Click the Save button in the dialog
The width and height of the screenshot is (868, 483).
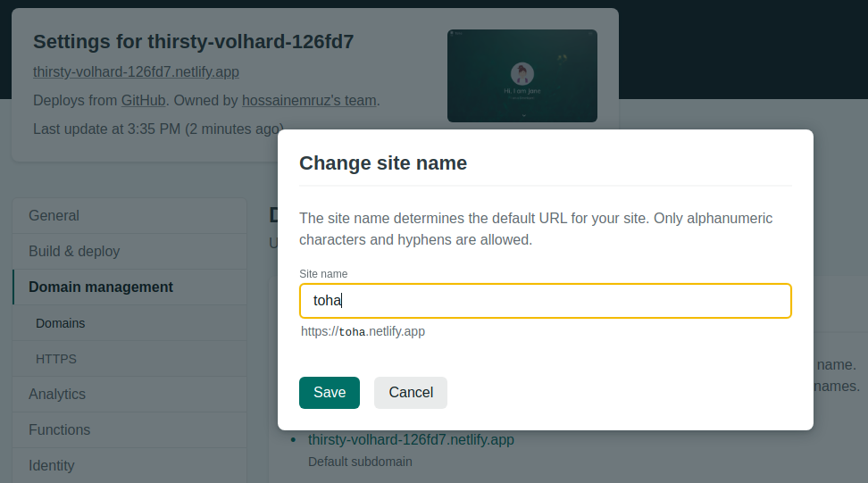pos(329,393)
